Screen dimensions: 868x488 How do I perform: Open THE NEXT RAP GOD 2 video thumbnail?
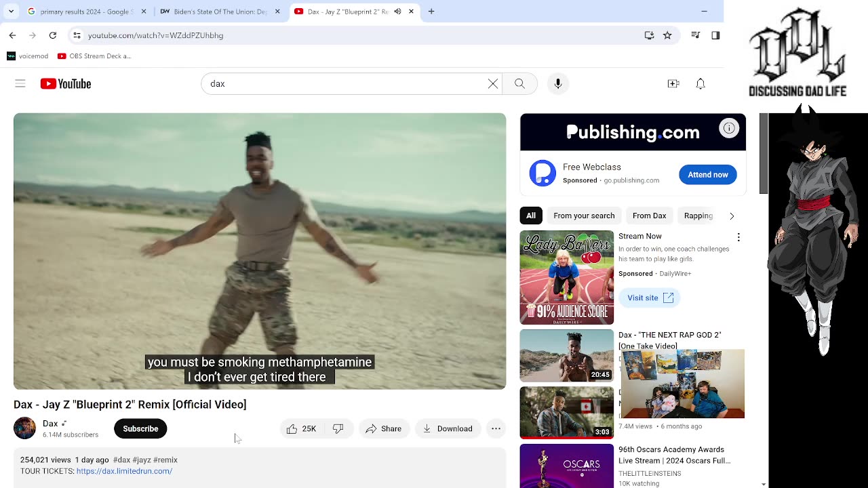click(567, 356)
